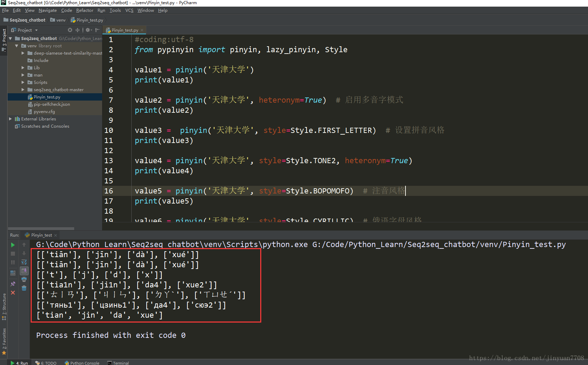Close the Pinyin_test run tab
Screen dimensions: 588x365
[x=55, y=235]
